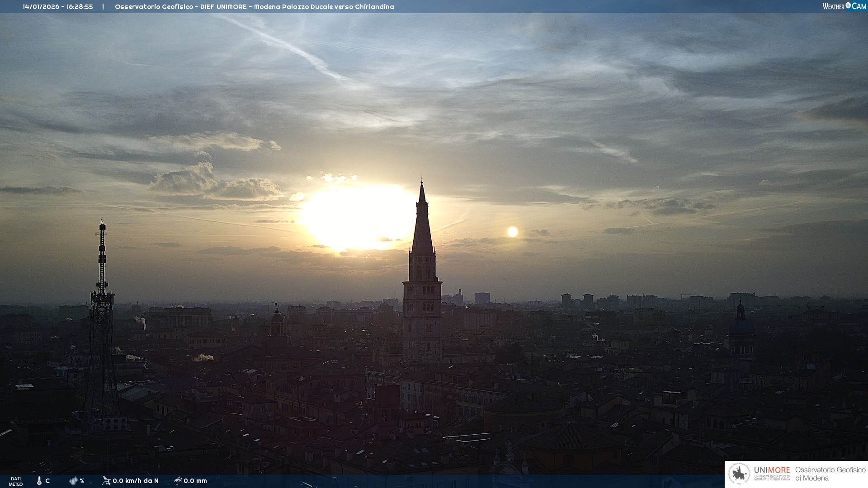Click the thermometer temperature icon
This screenshot has width=868, height=488.
(39, 481)
